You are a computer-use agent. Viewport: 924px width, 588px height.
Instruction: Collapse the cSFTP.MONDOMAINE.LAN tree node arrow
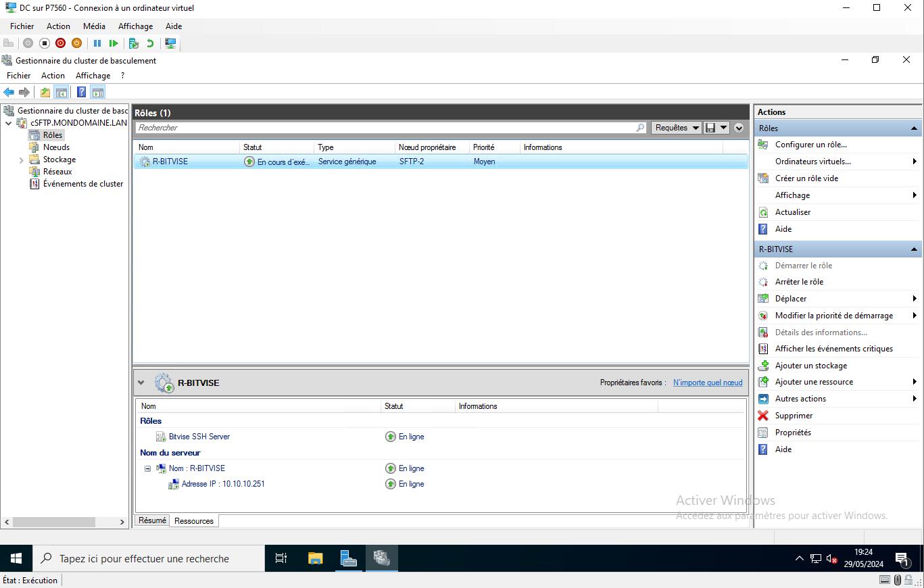[x=9, y=123]
